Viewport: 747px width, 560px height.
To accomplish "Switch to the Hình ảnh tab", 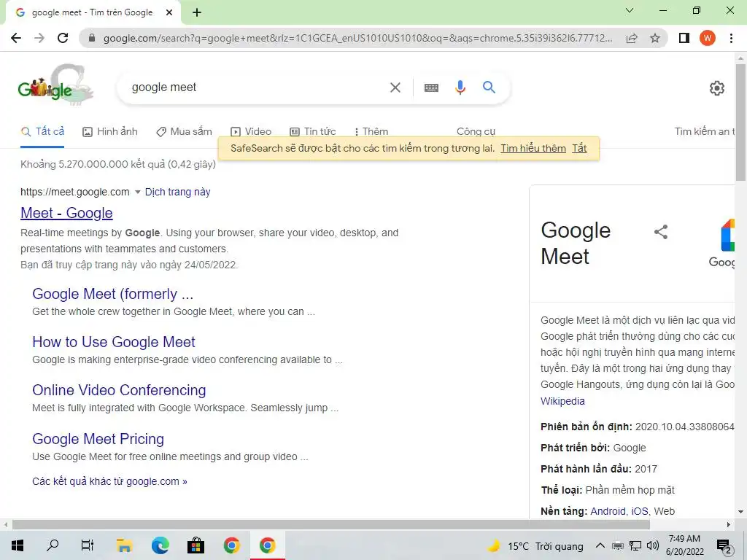I will coord(110,131).
